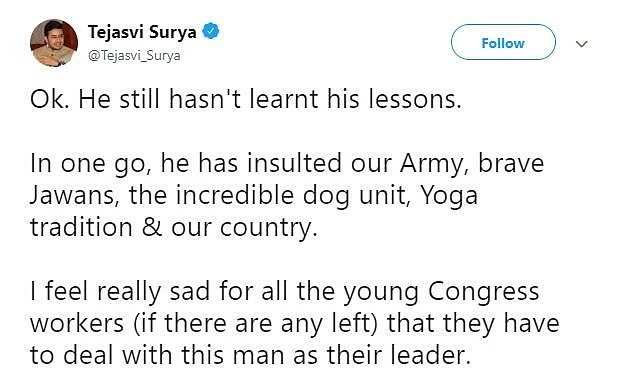This screenshot has height=382, width=619.
Task: Click the word 'tradition' in the tweet
Action: tap(81, 228)
